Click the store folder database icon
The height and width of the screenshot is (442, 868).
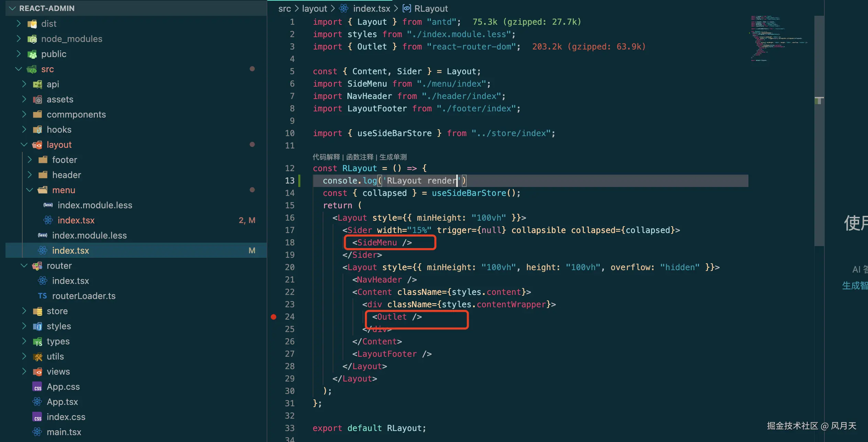(37, 311)
